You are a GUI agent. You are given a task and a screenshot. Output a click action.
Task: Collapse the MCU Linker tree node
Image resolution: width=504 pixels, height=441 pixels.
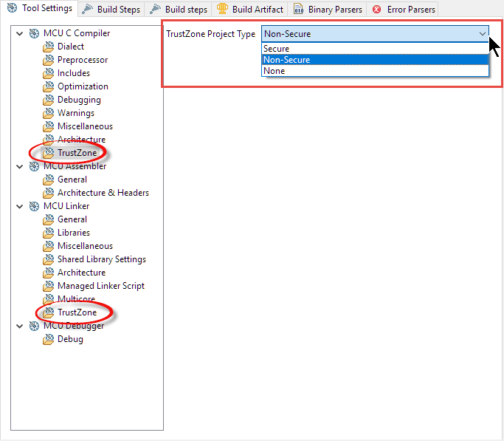tap(20, 206)
